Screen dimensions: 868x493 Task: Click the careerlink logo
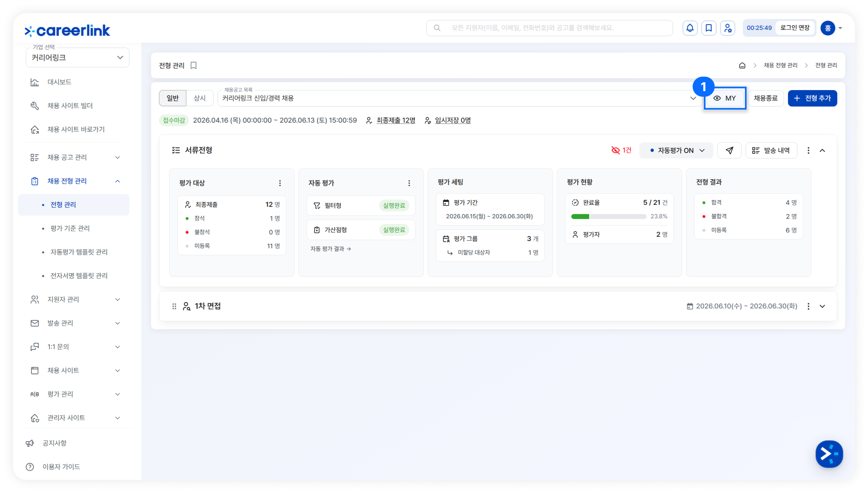tap(67, 31)
